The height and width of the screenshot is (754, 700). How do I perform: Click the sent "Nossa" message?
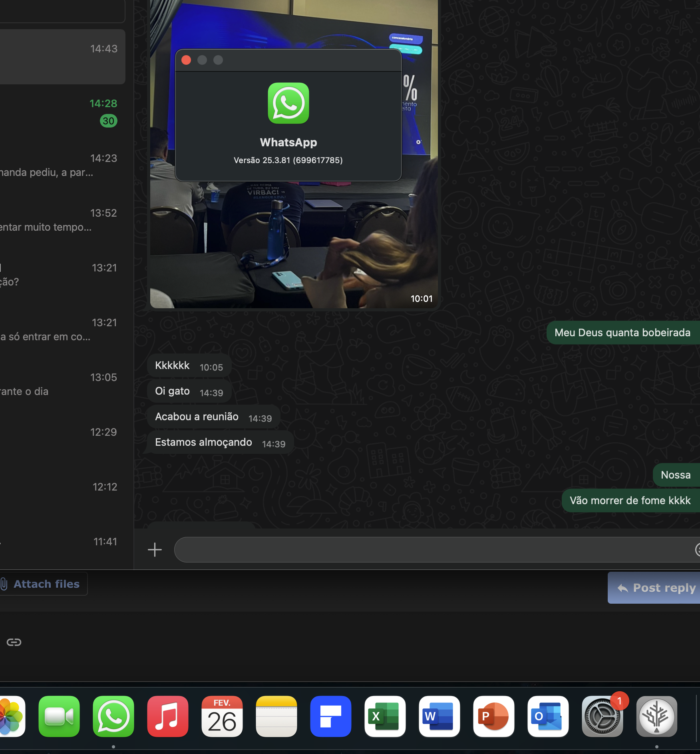click(x=676, y=475)
